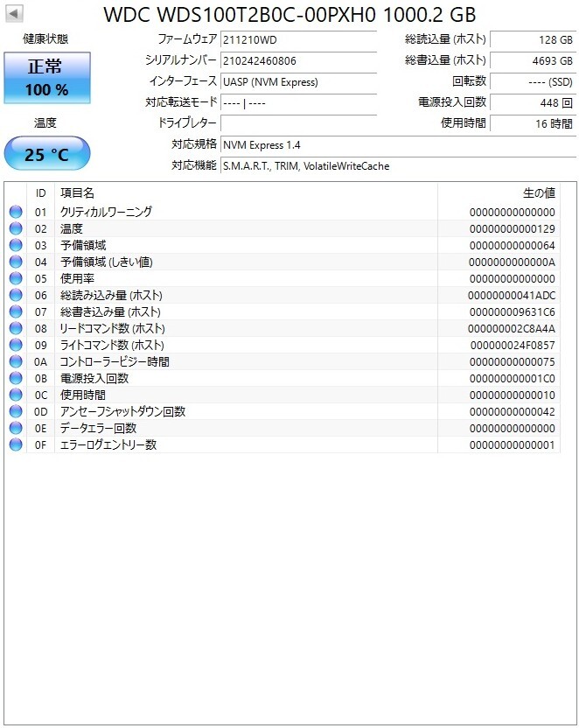Click raw value 00000000000129
This screenshot has height=728, width=579.
(512, 229)
